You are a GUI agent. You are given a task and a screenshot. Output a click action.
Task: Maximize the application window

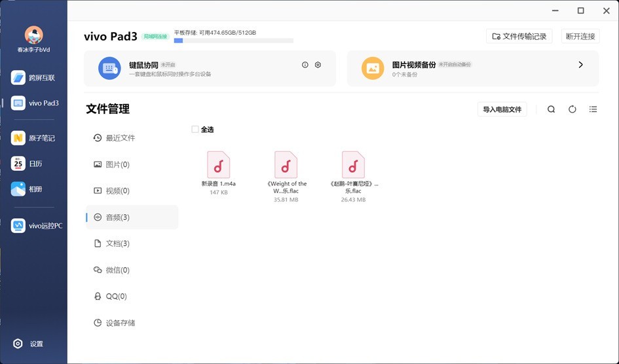(x=581, y=10)
